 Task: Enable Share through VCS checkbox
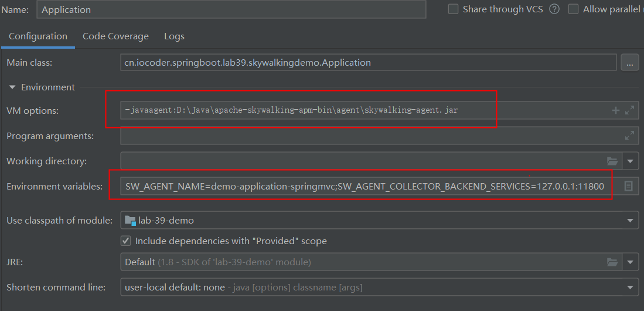[453, 9]
